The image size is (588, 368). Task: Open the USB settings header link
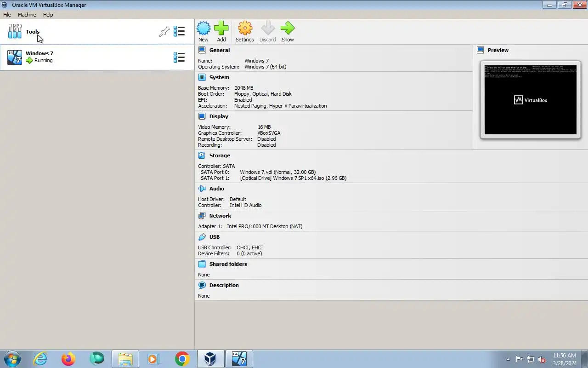(215, 237)
